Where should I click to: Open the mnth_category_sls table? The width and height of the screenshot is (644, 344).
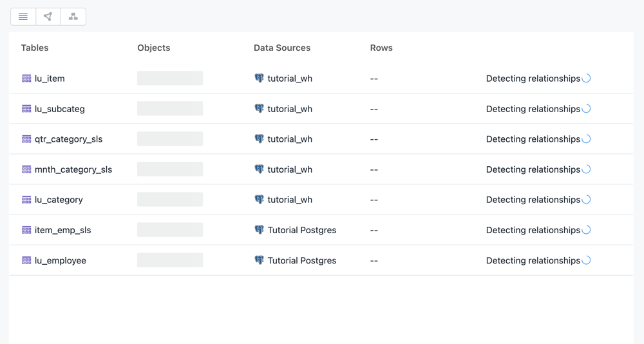tap(73, 169)
